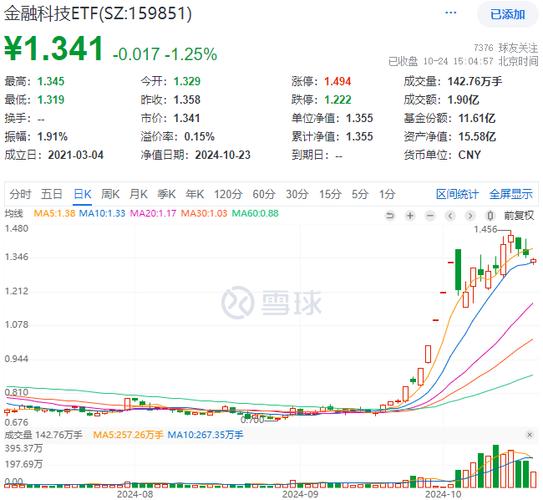
Task: Click the 成立日 date 2021-03-04
Action: (76, 155)
